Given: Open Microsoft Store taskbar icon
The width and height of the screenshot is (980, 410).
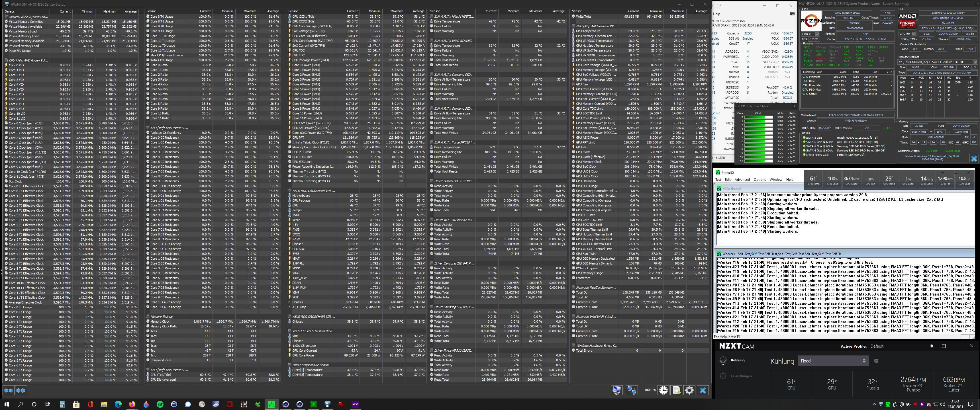Looking at the screenshot, I should click(x=76, y=404).
